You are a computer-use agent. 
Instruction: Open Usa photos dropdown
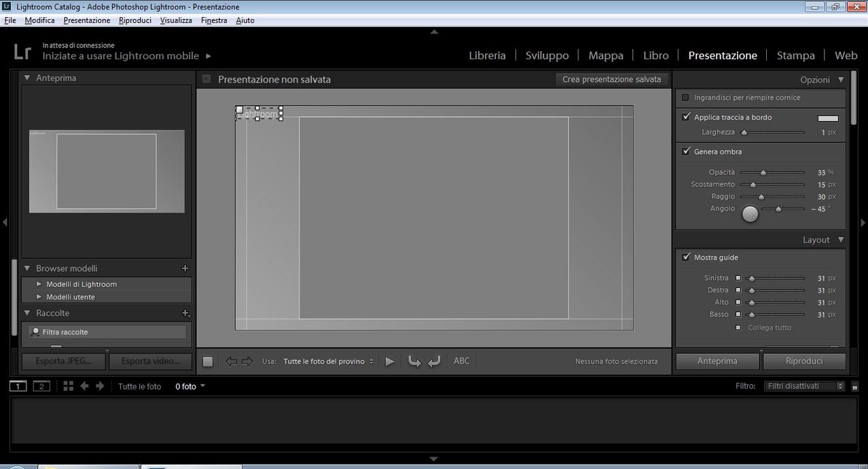[x=329, y=362]
